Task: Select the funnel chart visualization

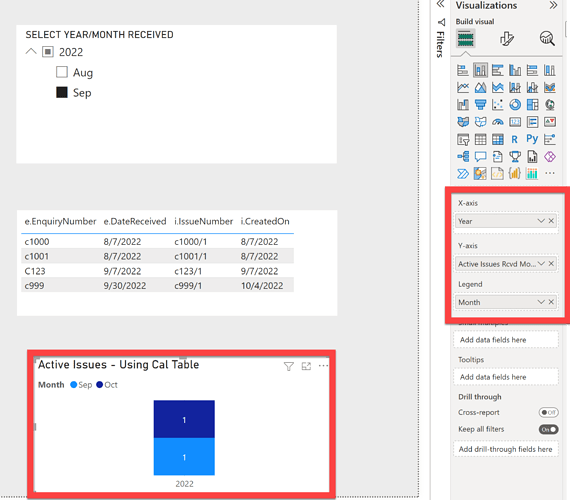Action: (x=480, y=105)
